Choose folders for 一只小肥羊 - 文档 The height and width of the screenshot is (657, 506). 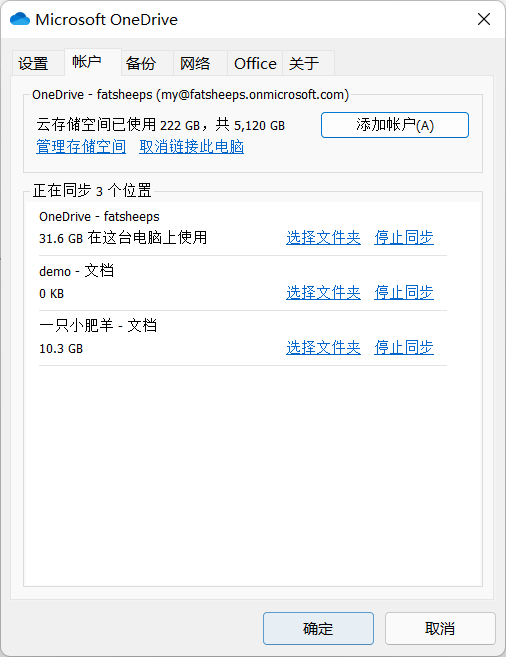click(x=323, y=347)
